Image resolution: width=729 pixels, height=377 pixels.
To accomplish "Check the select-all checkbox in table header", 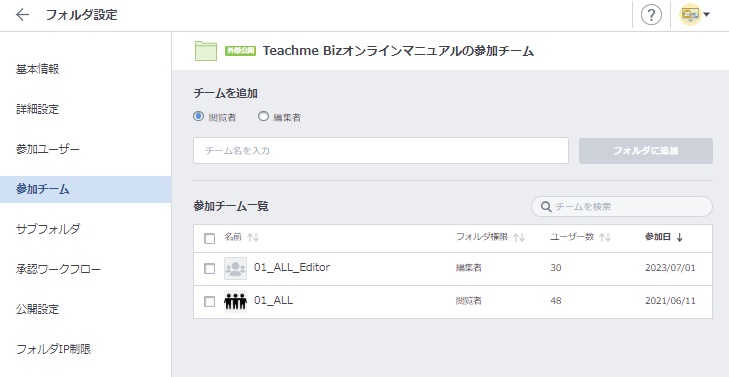I will (210, 238).
